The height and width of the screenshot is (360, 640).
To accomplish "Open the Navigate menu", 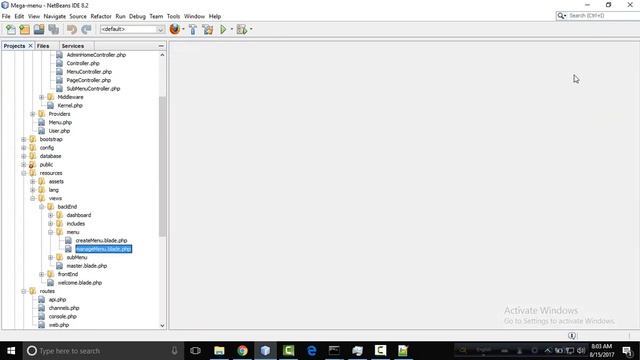I will pos(55,16).
